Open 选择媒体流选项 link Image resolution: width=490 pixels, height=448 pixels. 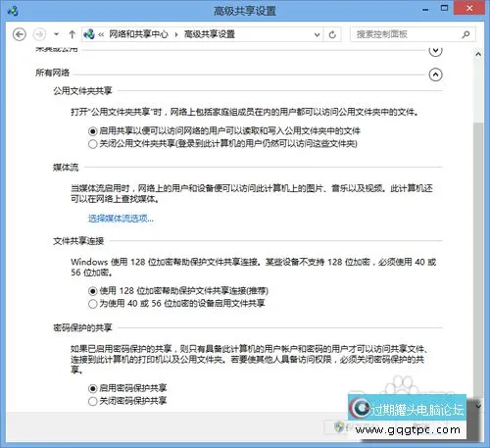click(121, 219)
